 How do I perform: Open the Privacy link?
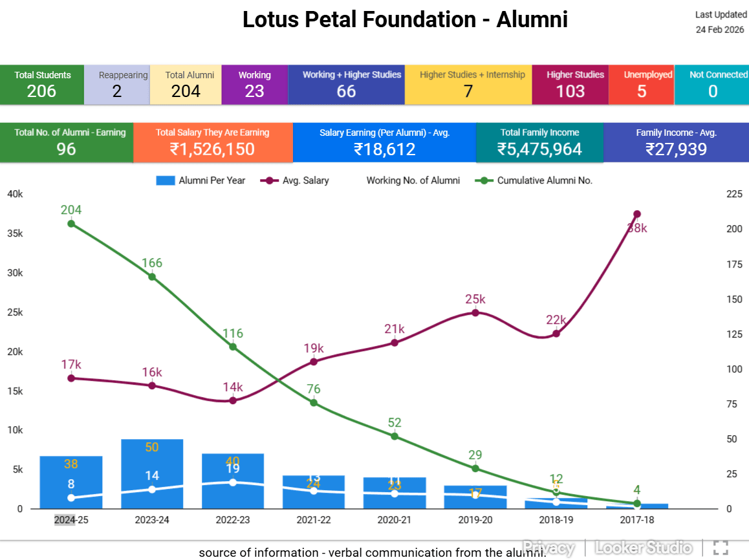point(548,548)
